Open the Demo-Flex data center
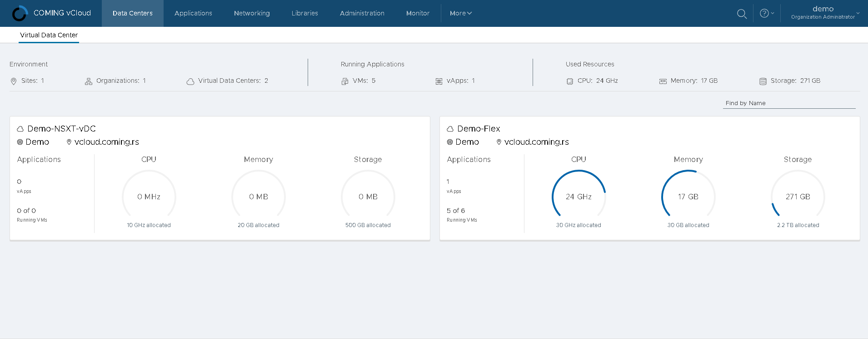The width and height of the screenshot is (868, 339). point(479,129)
